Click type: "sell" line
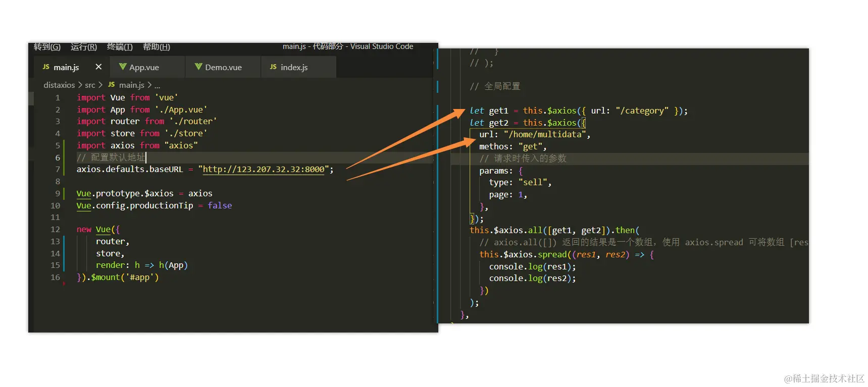 pos(520,183)
